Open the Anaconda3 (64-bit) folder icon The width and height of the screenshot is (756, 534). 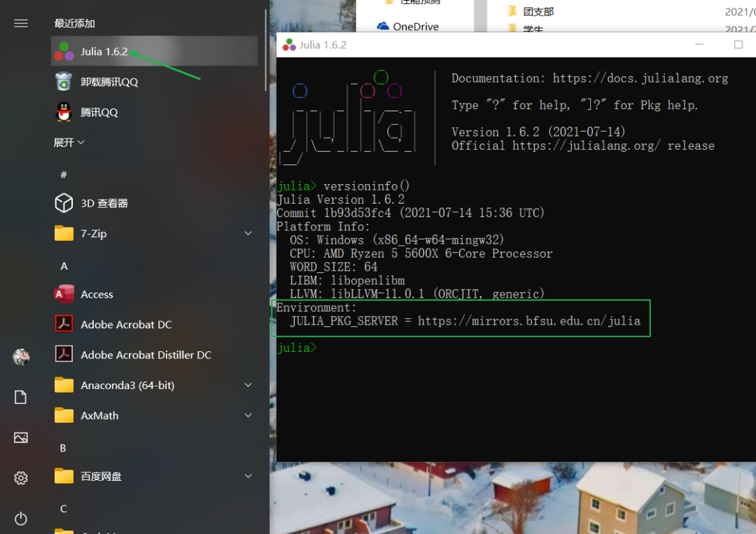(64, 386)
